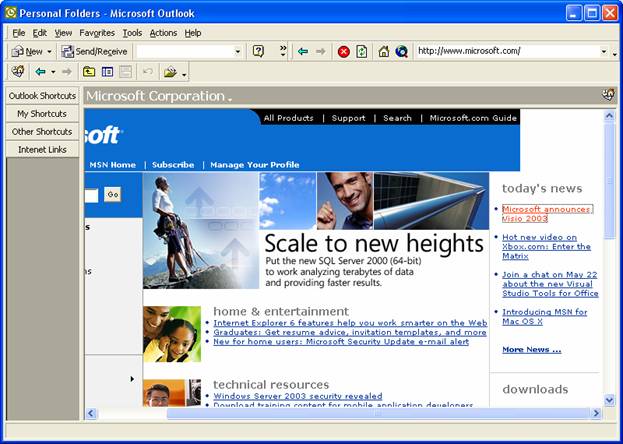Click the New item button

pos(26,52)
